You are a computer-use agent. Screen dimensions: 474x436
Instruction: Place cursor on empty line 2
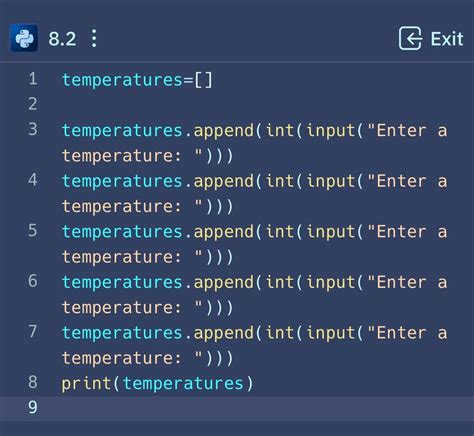tap(253, 104)
